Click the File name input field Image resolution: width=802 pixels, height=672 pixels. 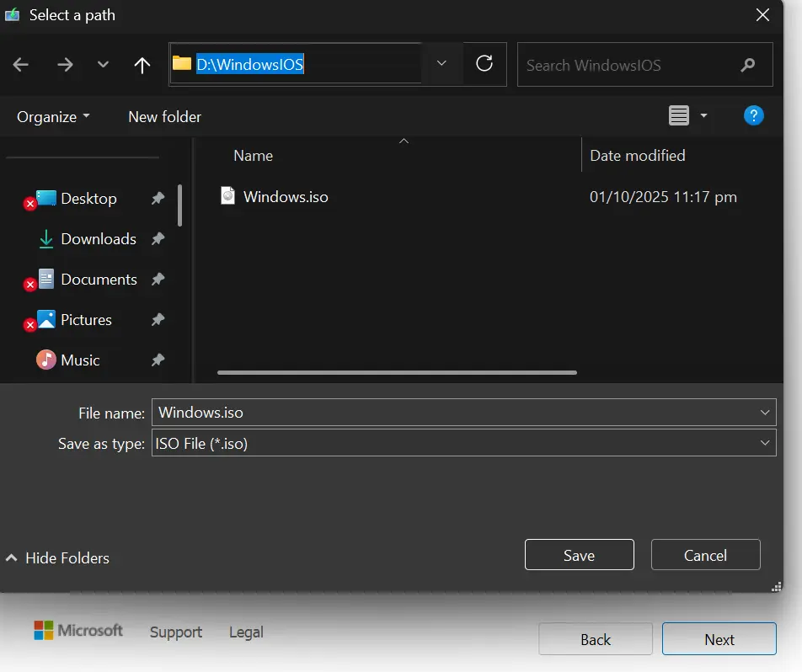tap(455, 413)
